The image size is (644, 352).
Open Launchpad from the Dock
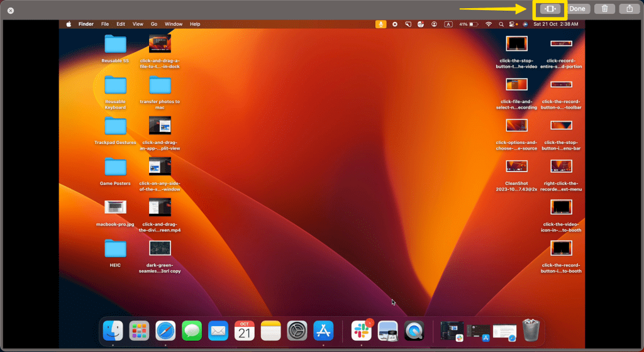coord(139,331)
